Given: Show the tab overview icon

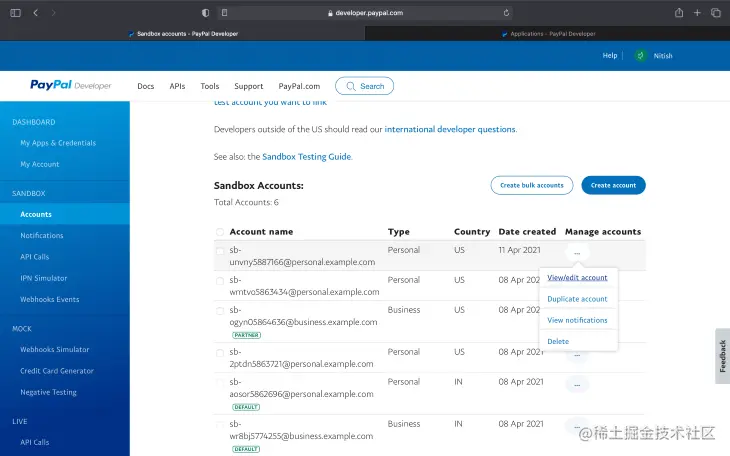Looking at the screenshot, I should [716, 13].
